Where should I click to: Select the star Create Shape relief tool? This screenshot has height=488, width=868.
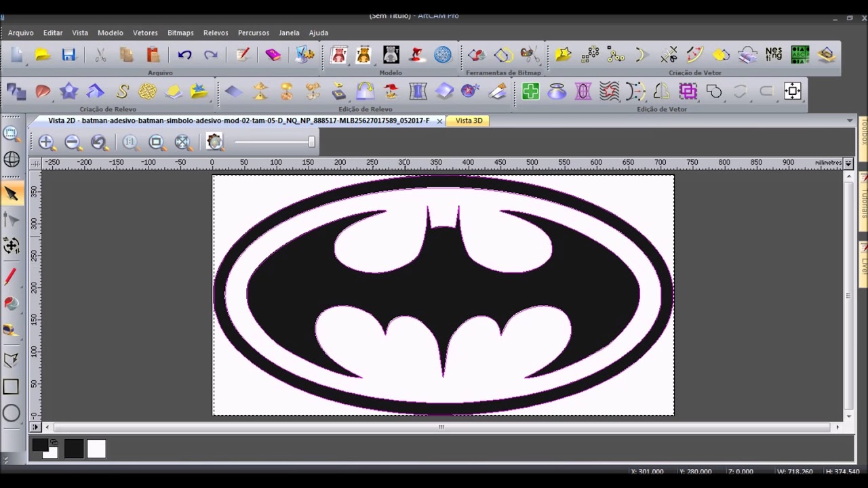click(x=68, y=91)
